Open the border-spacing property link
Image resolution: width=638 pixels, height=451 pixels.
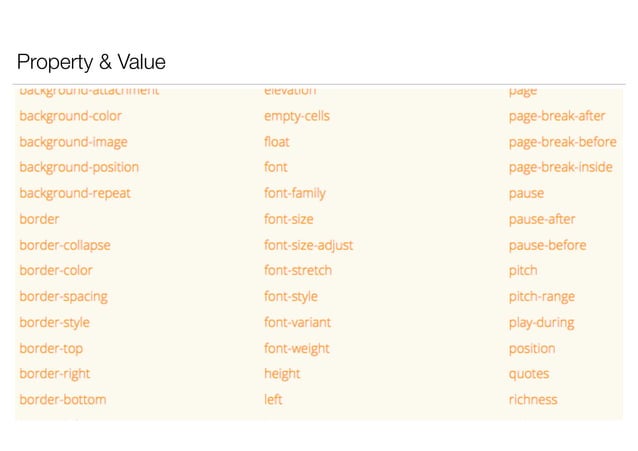point(63,297)
